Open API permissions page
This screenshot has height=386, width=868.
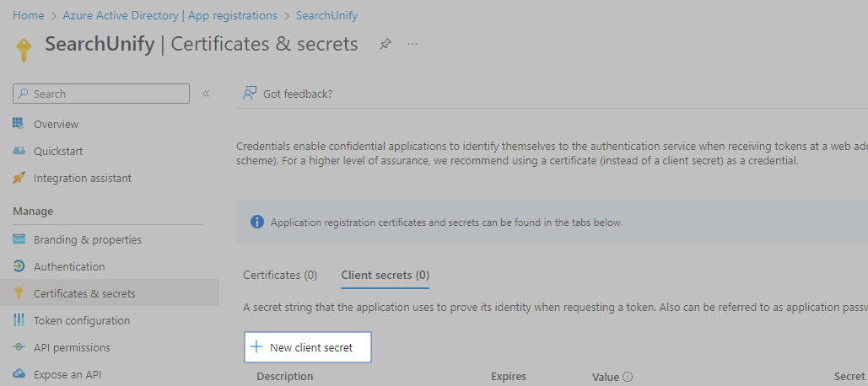72,347
